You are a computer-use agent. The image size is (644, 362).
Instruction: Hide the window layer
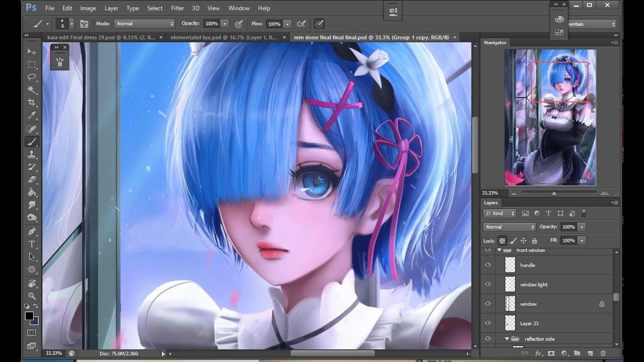coord(488,304)
